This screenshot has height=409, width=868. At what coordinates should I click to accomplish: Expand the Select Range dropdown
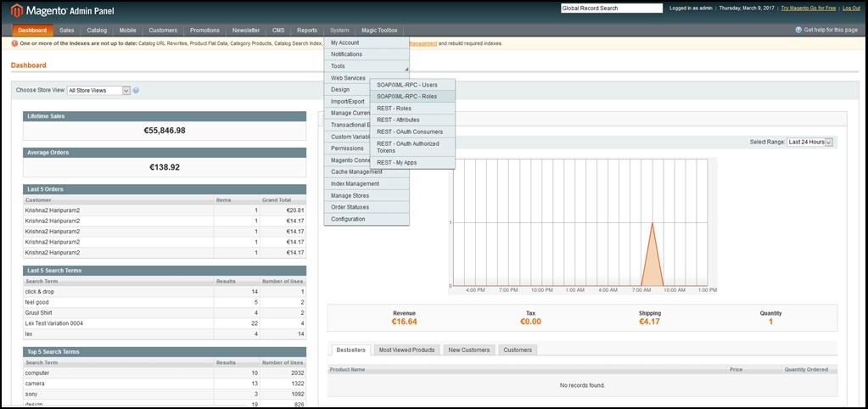tap(809, 142)
